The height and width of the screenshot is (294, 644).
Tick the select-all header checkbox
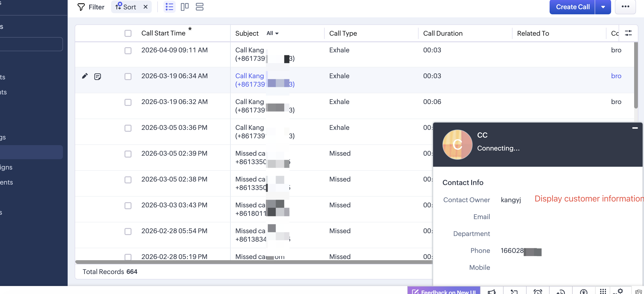point(128,33)
